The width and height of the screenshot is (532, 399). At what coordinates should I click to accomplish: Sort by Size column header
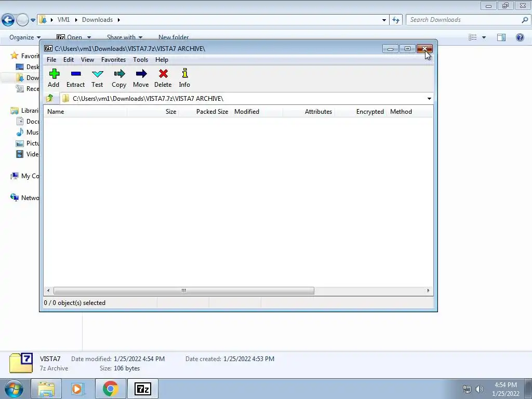(x=153, y=112)
